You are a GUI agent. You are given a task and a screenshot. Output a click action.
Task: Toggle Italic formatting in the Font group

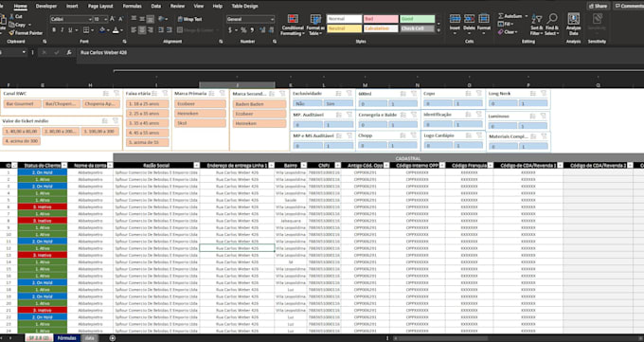tap(62, 30)
